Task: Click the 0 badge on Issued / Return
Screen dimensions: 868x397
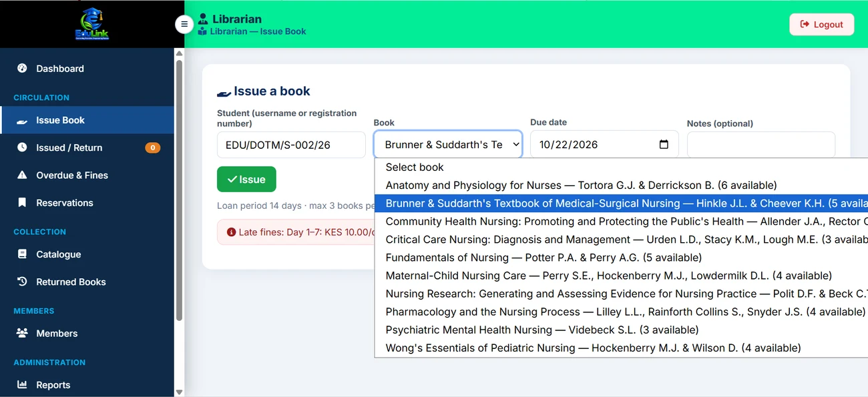Action: tap(153, 147)
